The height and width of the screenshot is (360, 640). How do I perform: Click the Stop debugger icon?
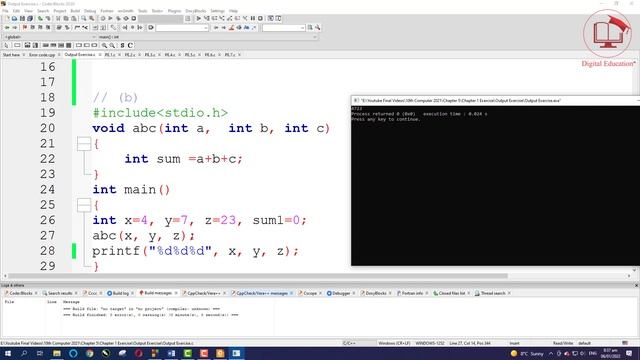[x=260, y=18]
